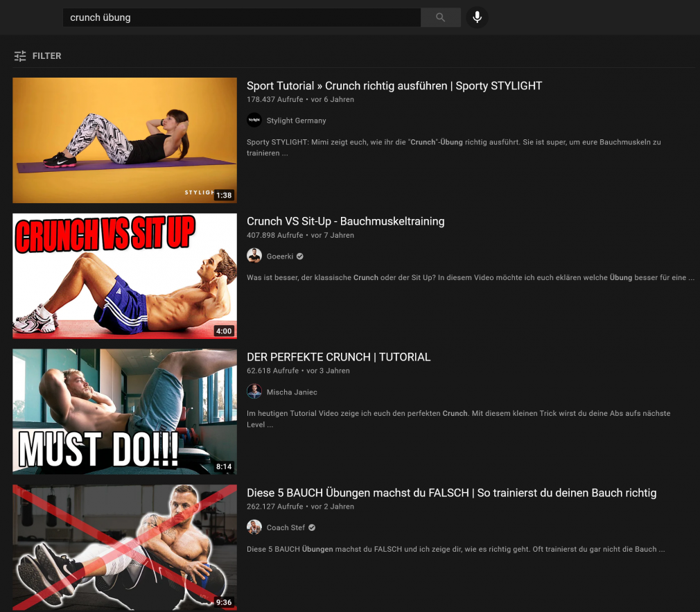Open Sport Tutorial Crunch richtig ausführen title
This screenshot has width=700, height=612.
(394, 86)
